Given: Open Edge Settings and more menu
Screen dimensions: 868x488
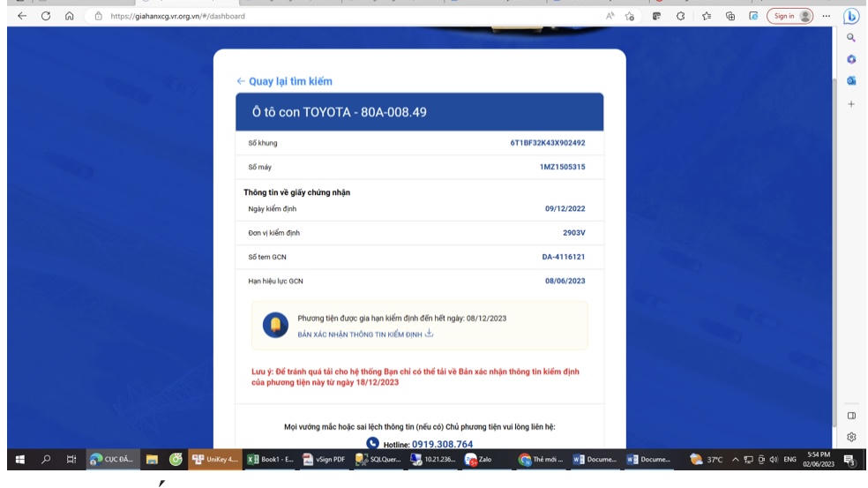Looking at the screenshot, I should point(827,16).
